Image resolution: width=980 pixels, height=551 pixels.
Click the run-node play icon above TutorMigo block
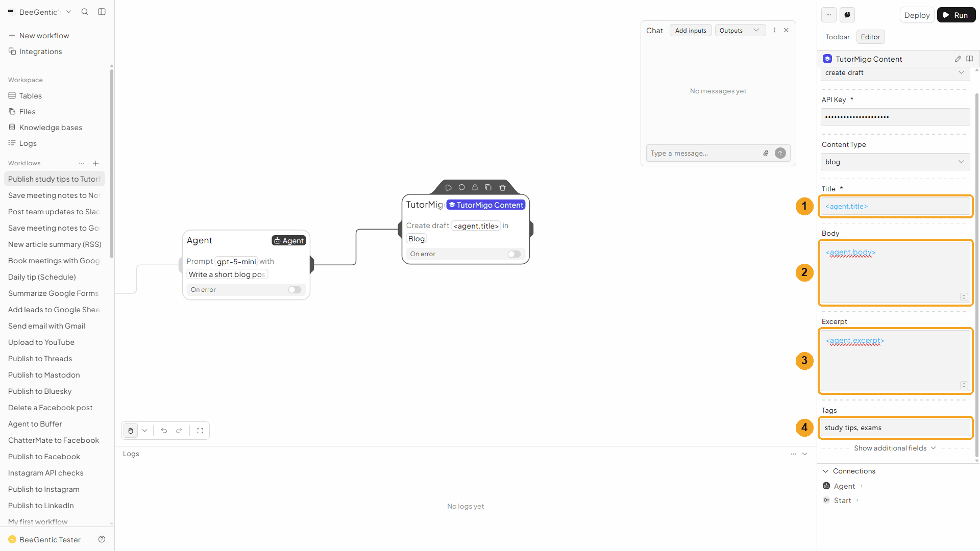pyautogui.click(x=448, y=188)
